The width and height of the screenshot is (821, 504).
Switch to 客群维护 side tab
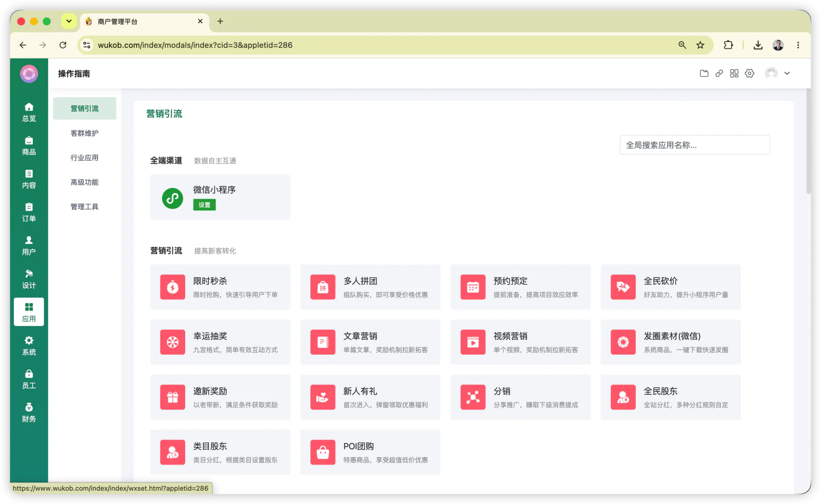[85, 133]
